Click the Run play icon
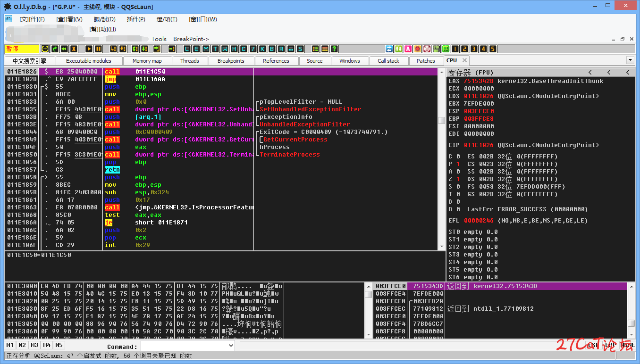The height and width of the screenshot is (364, 640). 89,49
